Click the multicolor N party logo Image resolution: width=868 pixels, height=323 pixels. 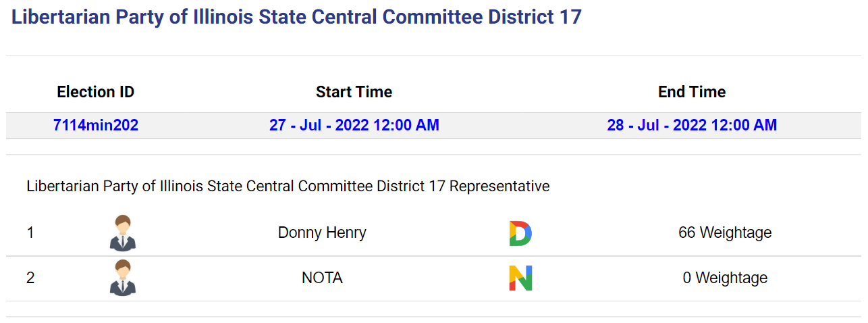click(520, 278)
